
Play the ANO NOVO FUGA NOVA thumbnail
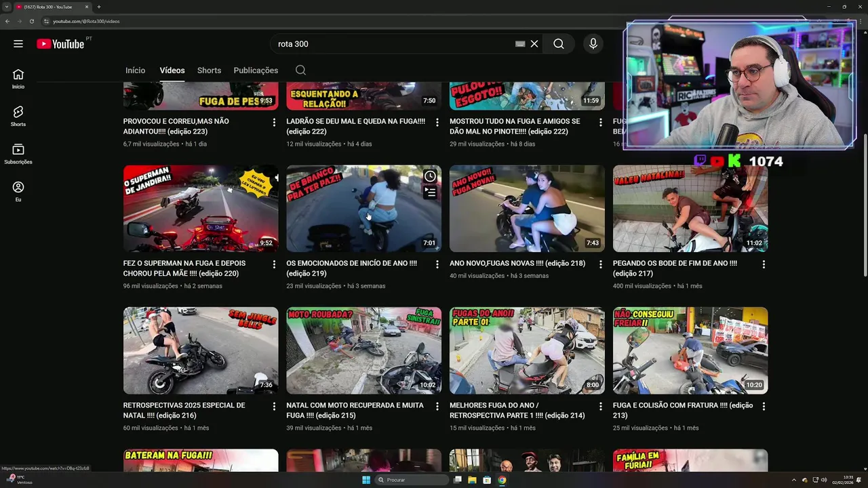(527, 209)
